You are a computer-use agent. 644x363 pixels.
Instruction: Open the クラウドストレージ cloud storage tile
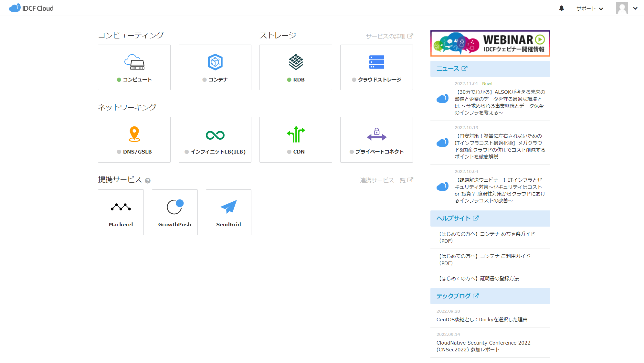(x=376, y=67)
